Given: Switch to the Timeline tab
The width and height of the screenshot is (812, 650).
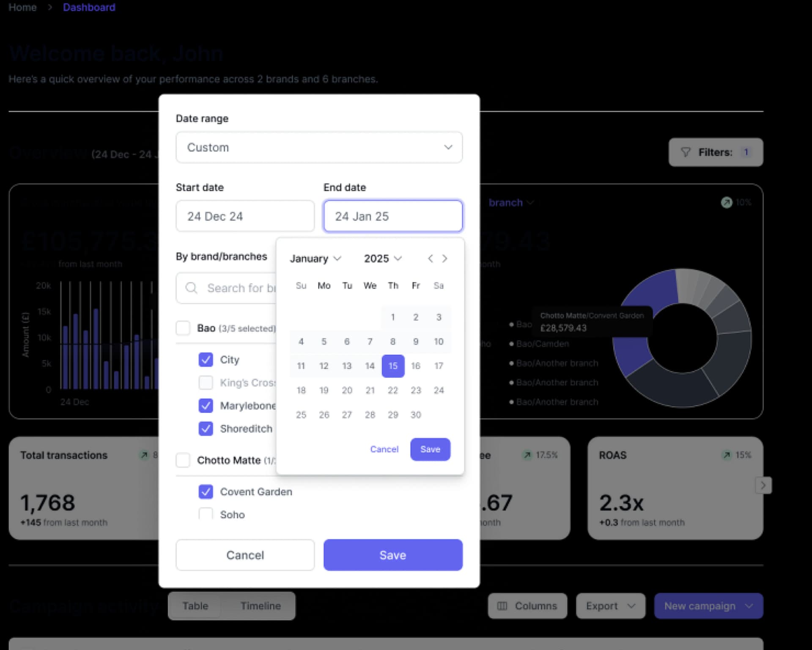Looking at the screenshot, I should [261, 606].
